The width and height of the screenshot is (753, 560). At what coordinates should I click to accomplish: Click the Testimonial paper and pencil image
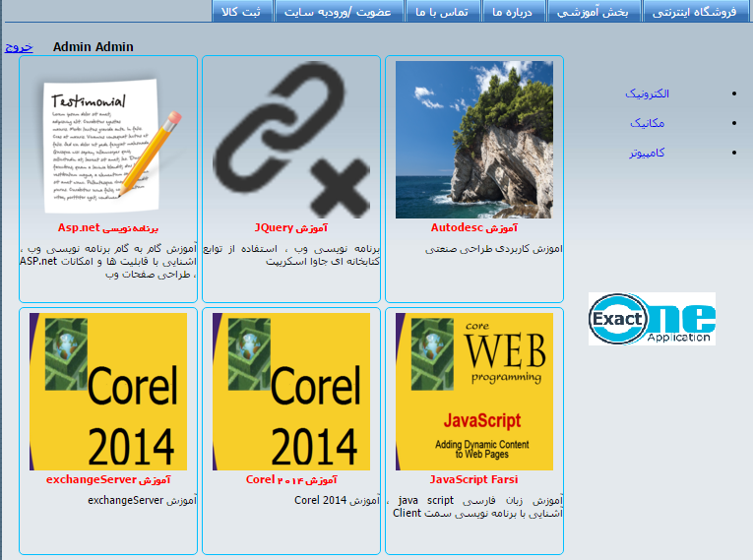click(x=108, y=140)
